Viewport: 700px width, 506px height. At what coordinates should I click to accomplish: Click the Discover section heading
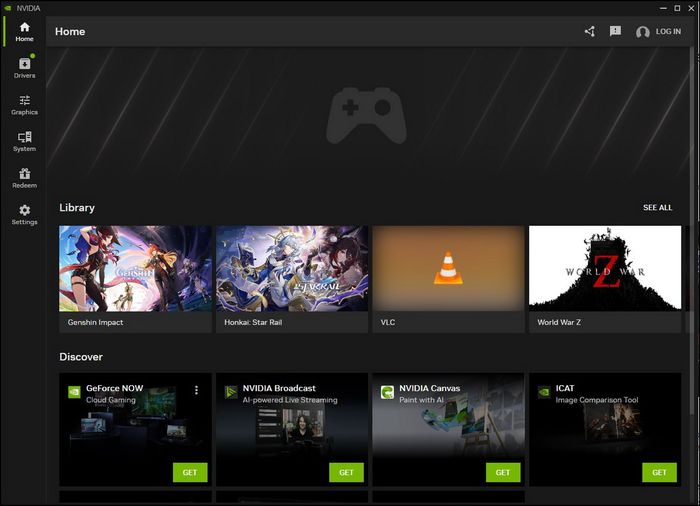[x=81, y=357]
